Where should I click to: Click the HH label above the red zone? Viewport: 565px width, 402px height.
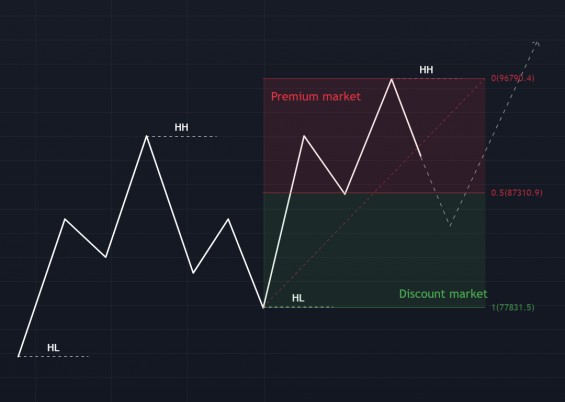(x=426, y=70)
